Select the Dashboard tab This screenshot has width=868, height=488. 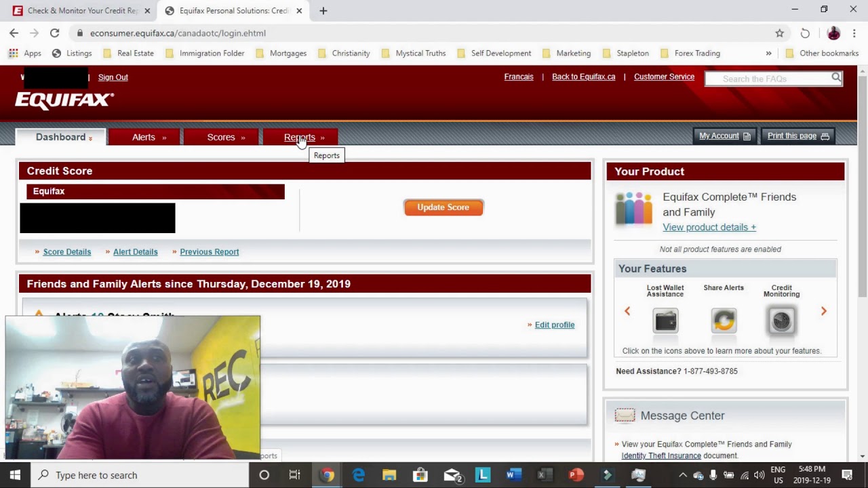pyautogui.click(x=61, y=137)
